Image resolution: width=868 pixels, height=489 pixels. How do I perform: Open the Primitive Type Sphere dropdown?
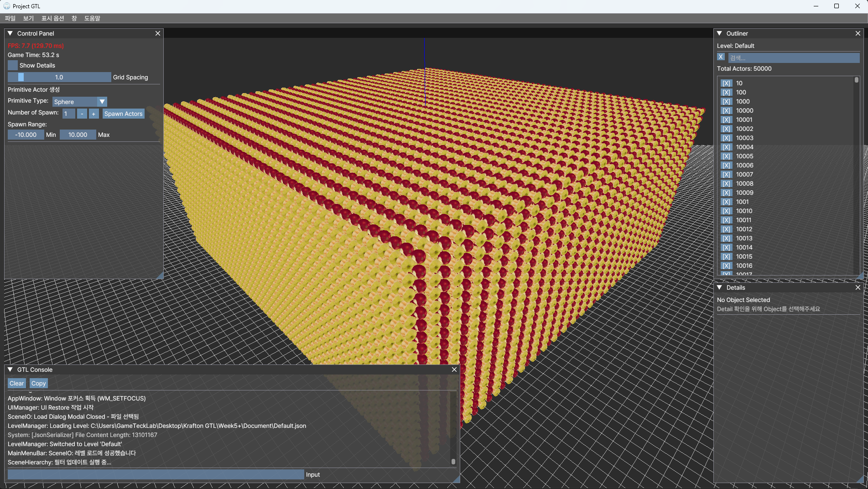(80, 102)
